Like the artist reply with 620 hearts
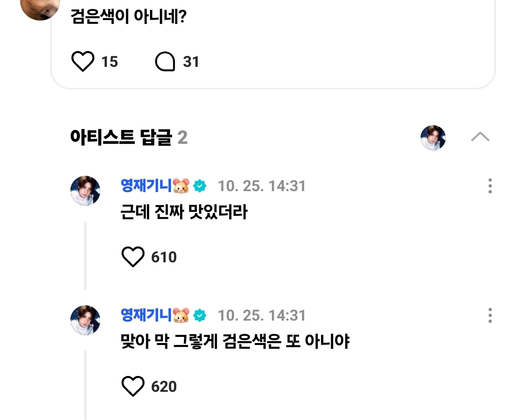516x420 pixels. (x=133, y=387)
